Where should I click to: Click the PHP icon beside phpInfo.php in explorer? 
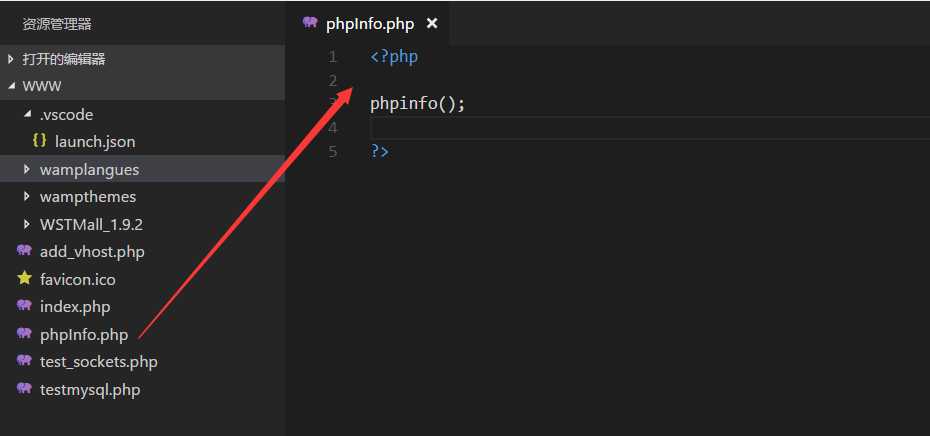[x=24, y=334]
